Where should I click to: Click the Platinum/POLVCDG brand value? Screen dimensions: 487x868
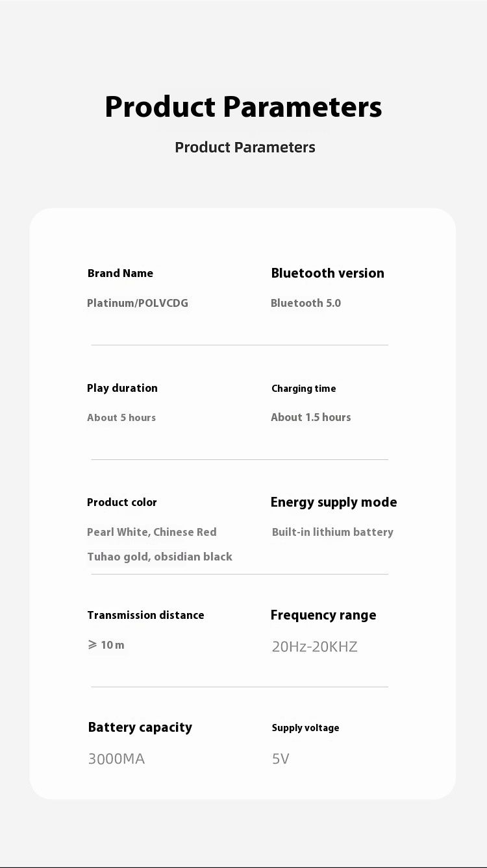click(138, 303)
